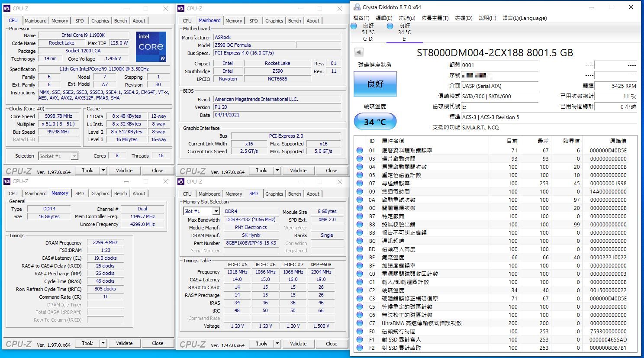Click Tools button in the CPU-Z window showing Memory tab

tap(87, 343)
